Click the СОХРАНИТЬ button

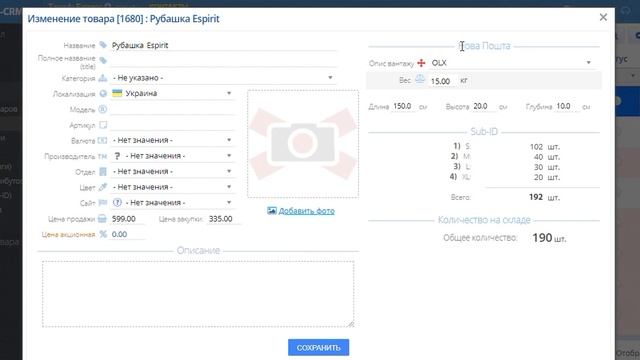tap(318, 347)
